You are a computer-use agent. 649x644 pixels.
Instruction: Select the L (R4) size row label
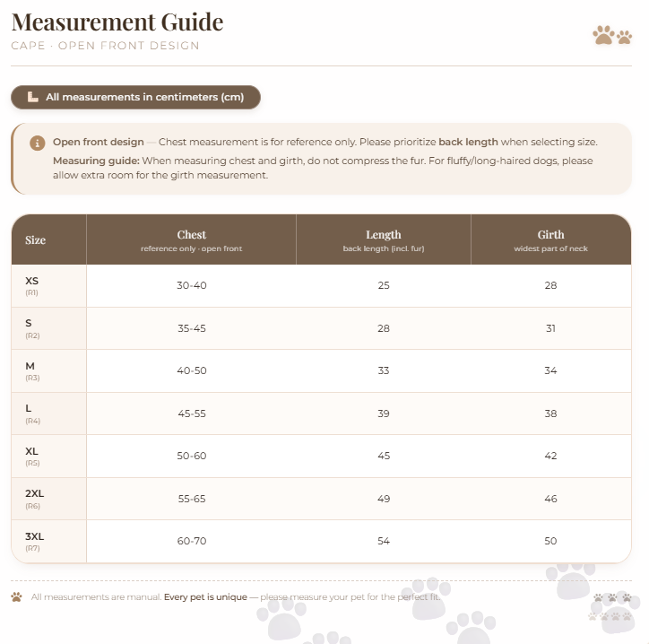tap(48, 413)
